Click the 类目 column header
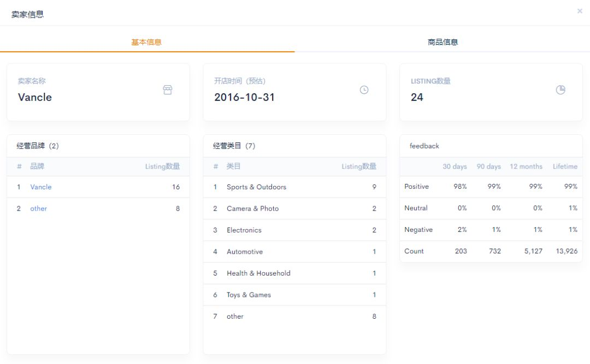The width and height of the screenshot is (590, 364). point(233,166)
